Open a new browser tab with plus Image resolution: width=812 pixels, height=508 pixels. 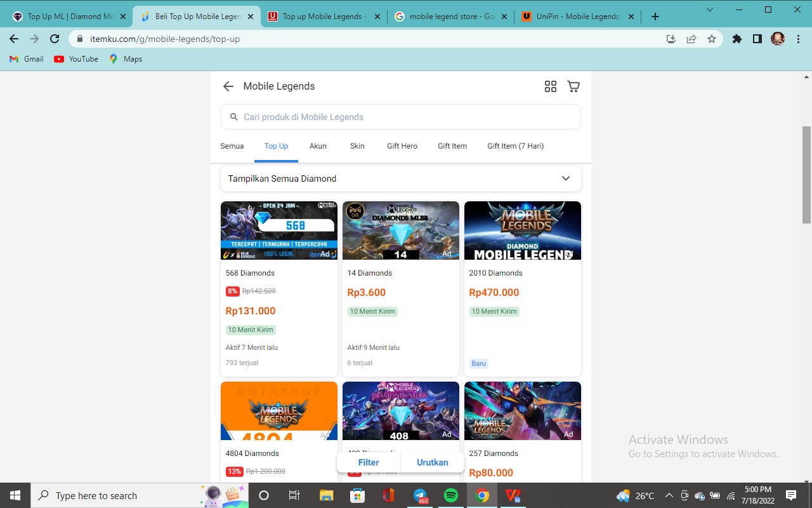pyautogui.click(x=655, y=17)
